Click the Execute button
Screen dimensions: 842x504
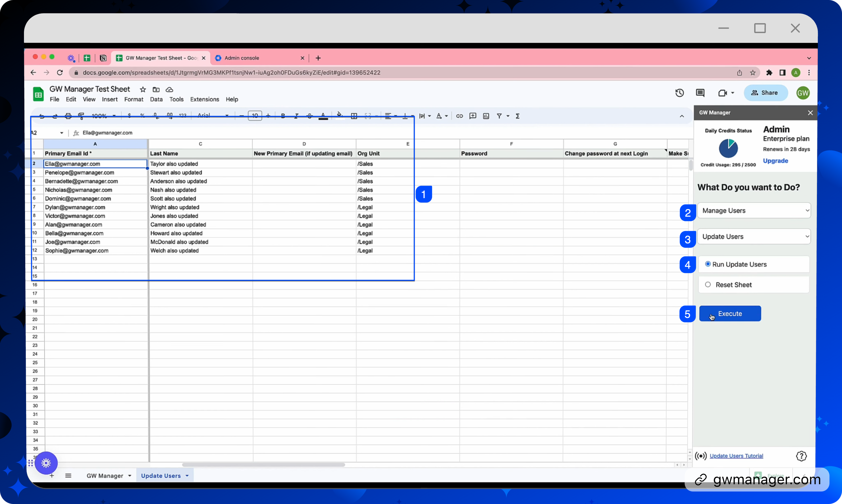click(730, 313)
